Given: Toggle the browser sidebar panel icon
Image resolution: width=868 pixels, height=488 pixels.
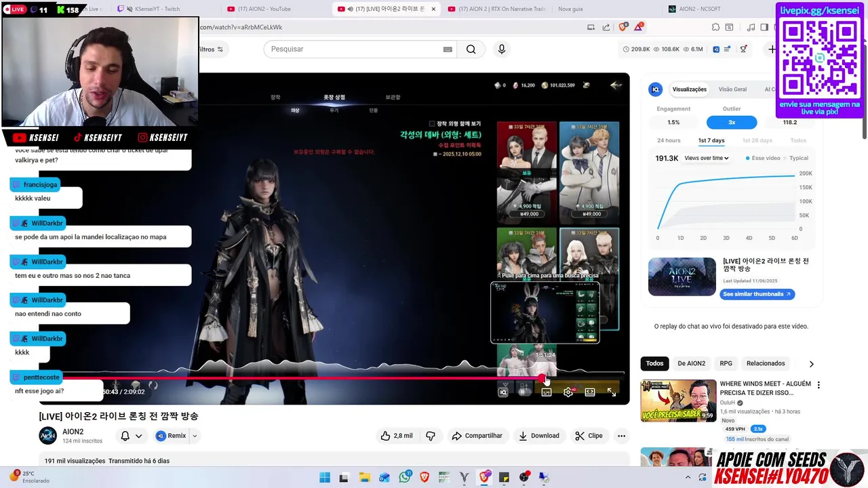Looking at the screenshot, I should pos(764,27).
